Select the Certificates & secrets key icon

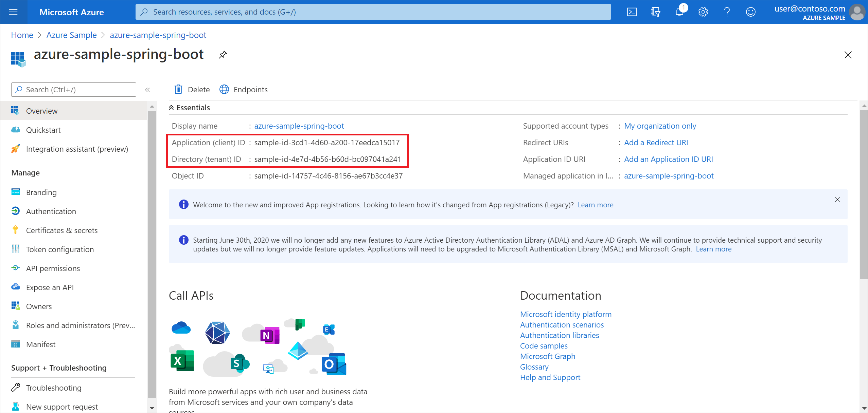point(15,230)
